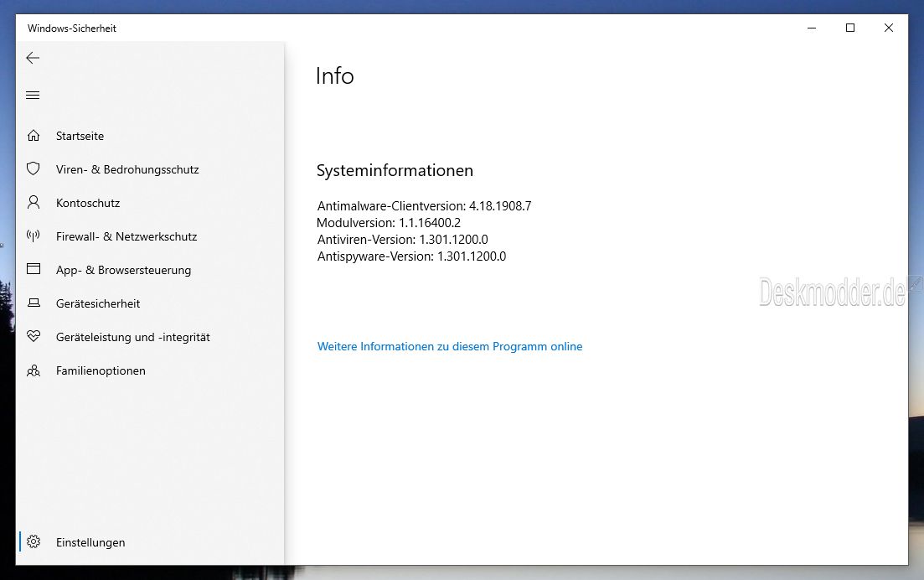This screenshot has width=924, height=580.
Task: Click the Gerätesicherheit laptop icon
Action: click(x=34, y=303)
